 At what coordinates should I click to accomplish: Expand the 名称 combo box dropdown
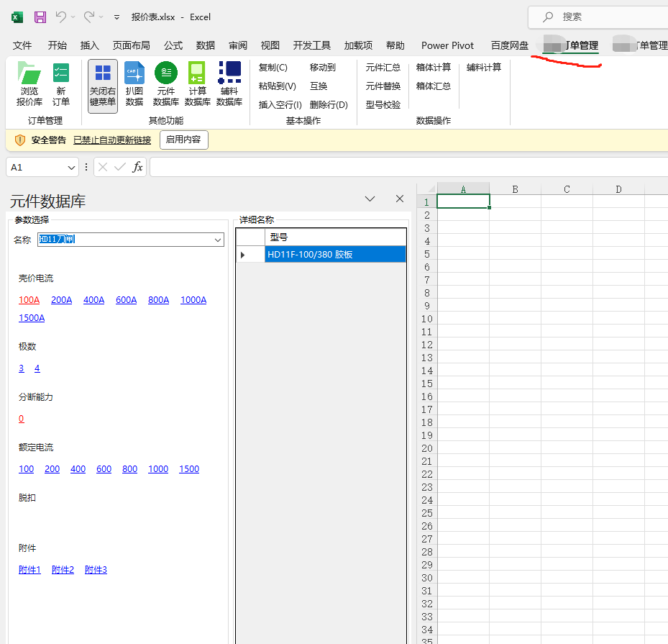point(218,240)
